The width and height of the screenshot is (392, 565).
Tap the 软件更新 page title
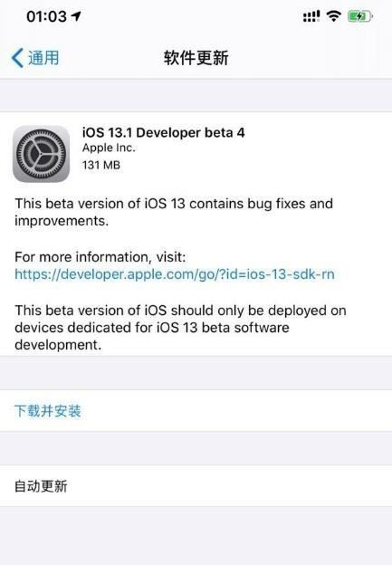click(x=196, y=58)
